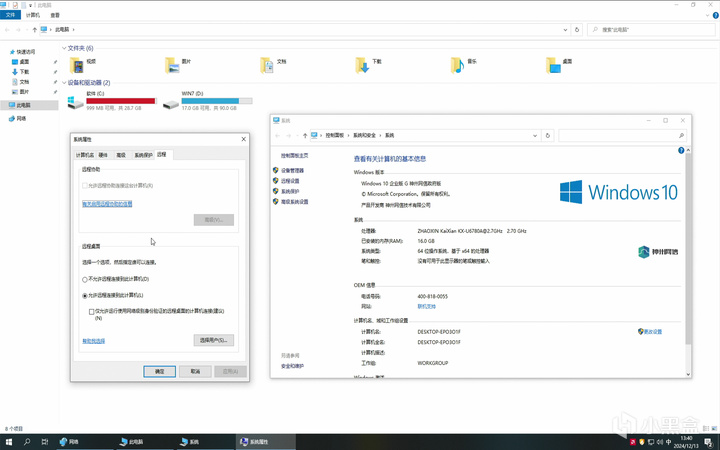Open the 视频 folder icon in This PC

point(77,65)
